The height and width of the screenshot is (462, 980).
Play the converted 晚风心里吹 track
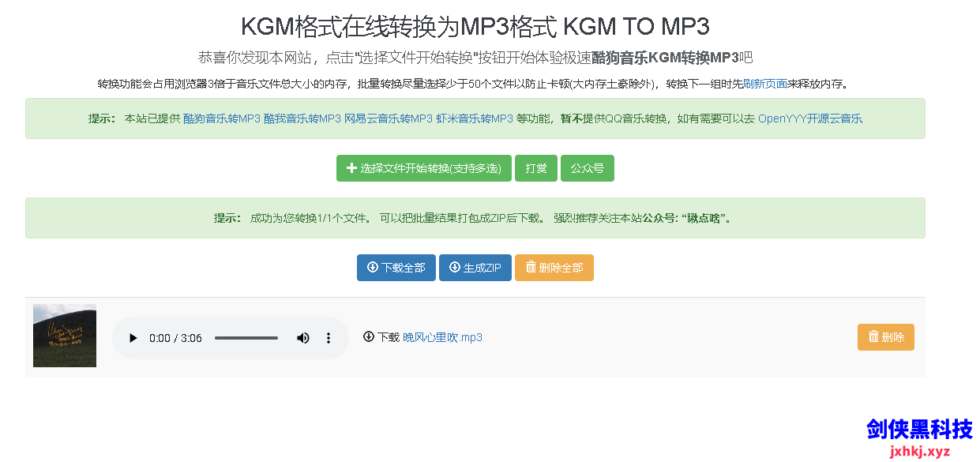coord(132,337)
